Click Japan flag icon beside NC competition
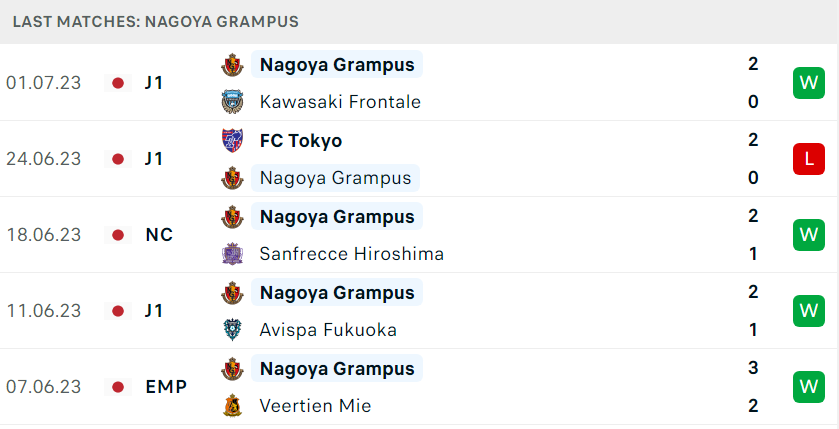The image size is (839, 429). pos(118,235)
